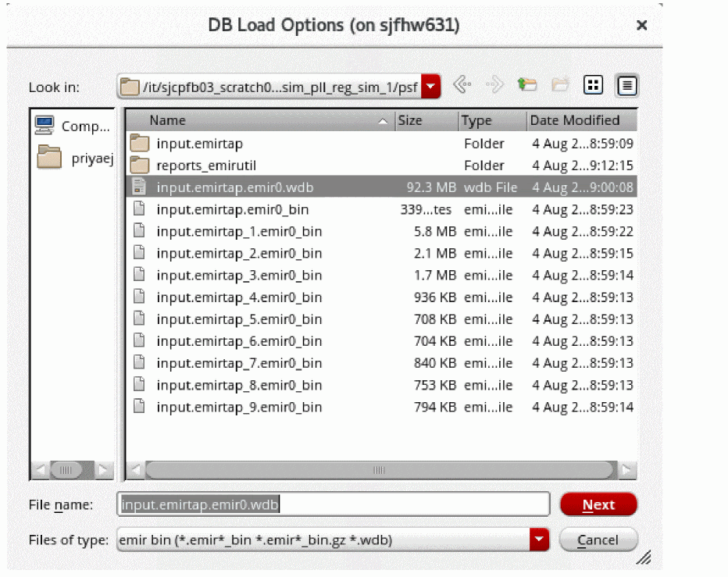Click input.emirtap_8.emir0_bin file icon
This screenshot has height=577, width=728.
click(139, 384)
